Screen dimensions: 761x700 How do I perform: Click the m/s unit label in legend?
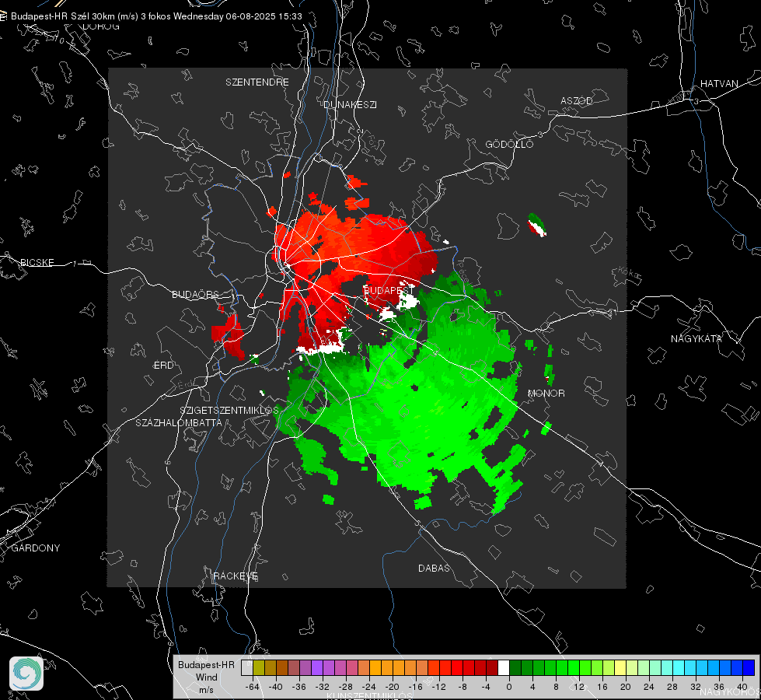pos(206,690)
